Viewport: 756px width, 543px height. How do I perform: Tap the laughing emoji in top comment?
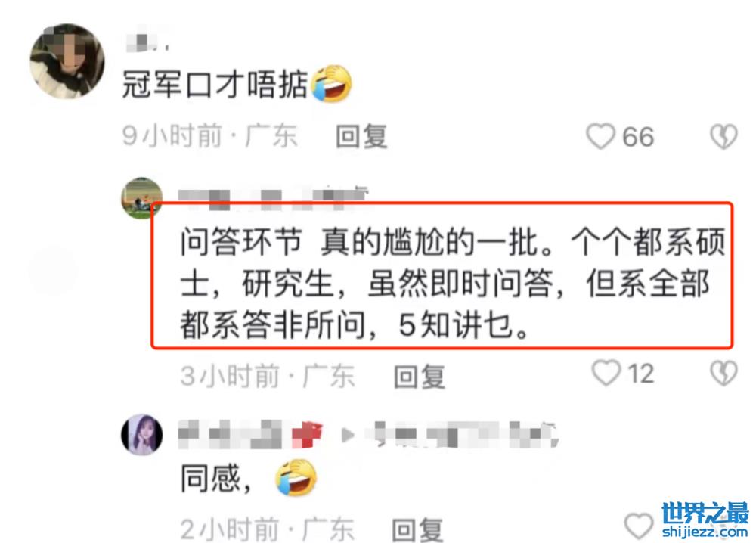pyautogui.click(x=331, y=83)
